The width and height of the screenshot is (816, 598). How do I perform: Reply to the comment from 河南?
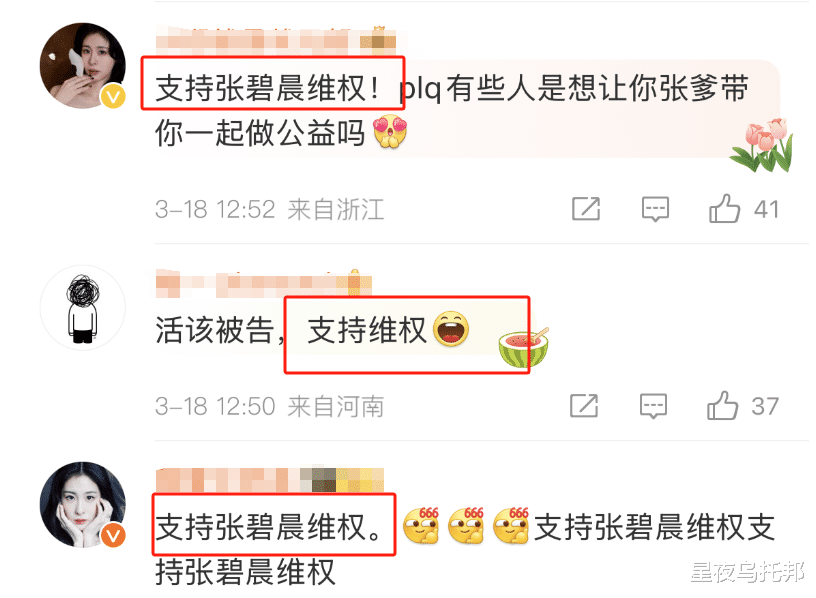coord(653,405)
